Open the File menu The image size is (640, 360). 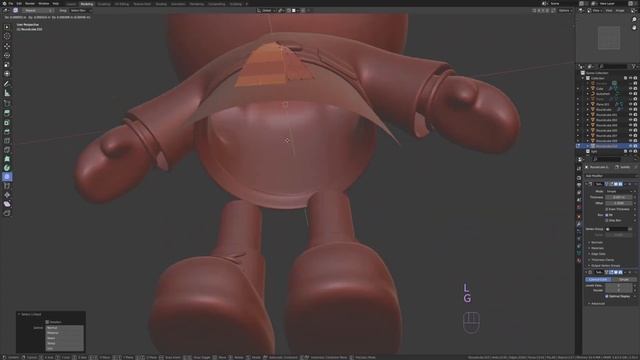click(10, 4)
